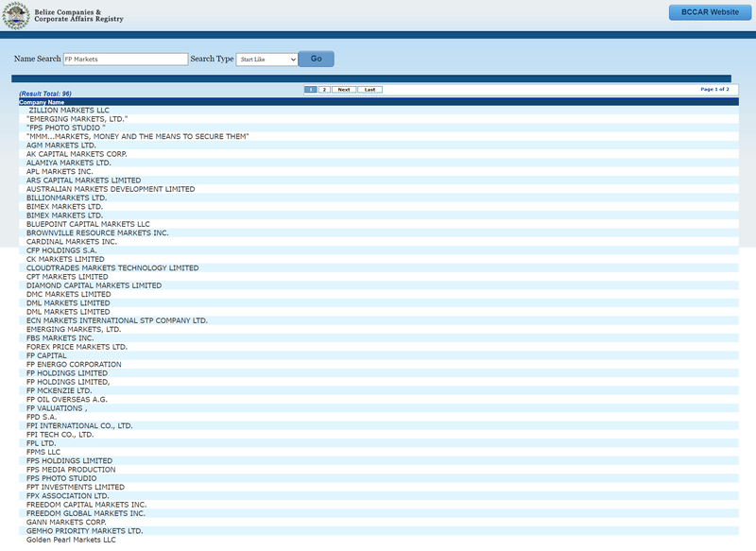This screenshot has width=756, height=551.
Task: Click DIAMOND CAPITAL MARKETS LIMITED
Action: point(94,285)
